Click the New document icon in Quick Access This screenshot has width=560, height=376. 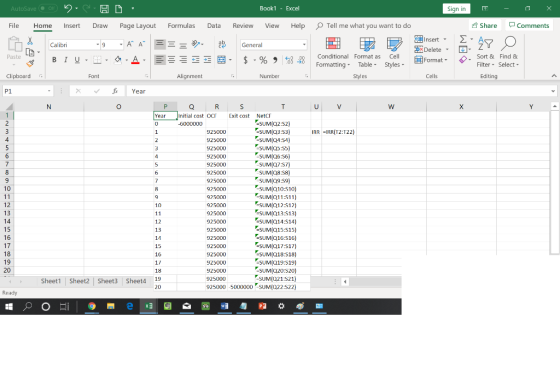pos(119,9)
